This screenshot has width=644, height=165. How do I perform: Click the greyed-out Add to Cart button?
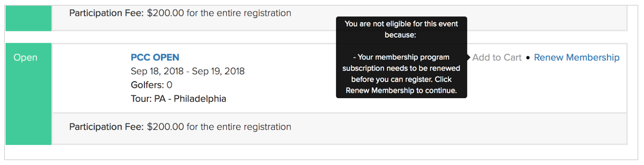(x=497, y=57)
